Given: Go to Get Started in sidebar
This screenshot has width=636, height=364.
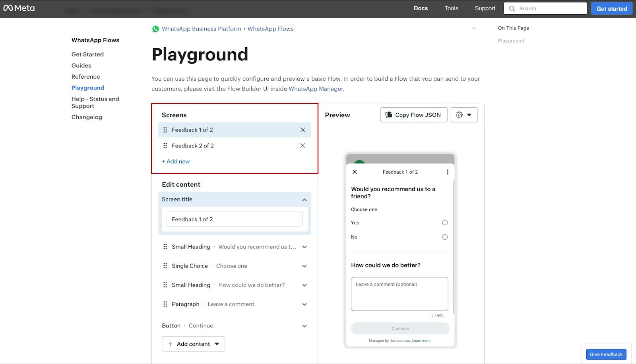Looking at the screenshot, I should pyautogui.click(x=87, y=54).
